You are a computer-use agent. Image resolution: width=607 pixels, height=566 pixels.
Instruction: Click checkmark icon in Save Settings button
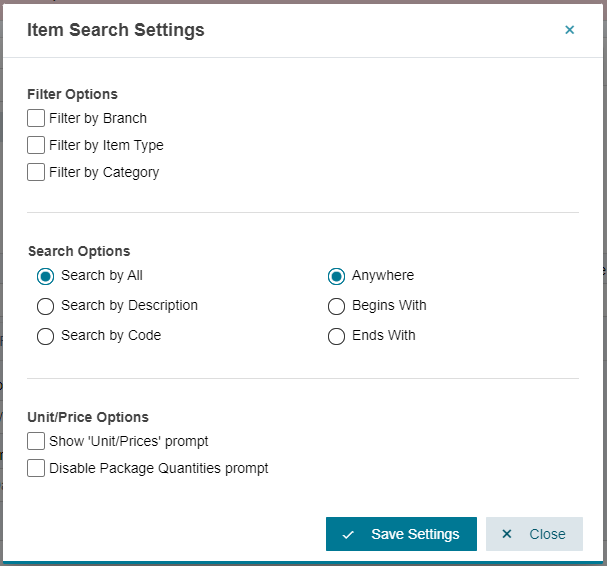pyautogui.click(x=348, y=535)
